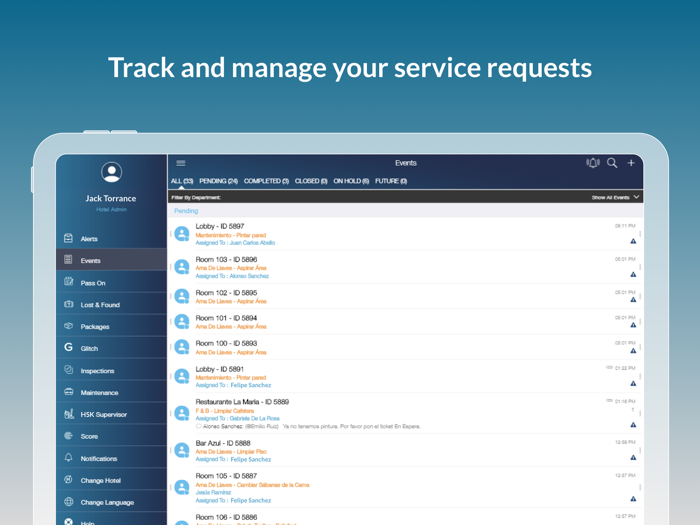Click F & B - Limpiar Cafetera text
The image size is (700, 525).
(225, 411)
